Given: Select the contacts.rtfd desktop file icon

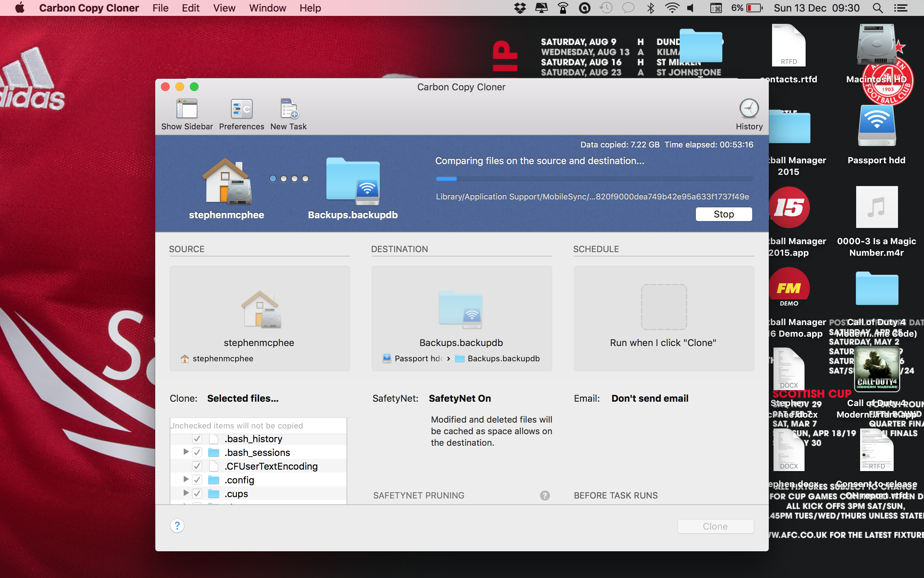Looking at the screenshot, I should [x=788, y=45].
